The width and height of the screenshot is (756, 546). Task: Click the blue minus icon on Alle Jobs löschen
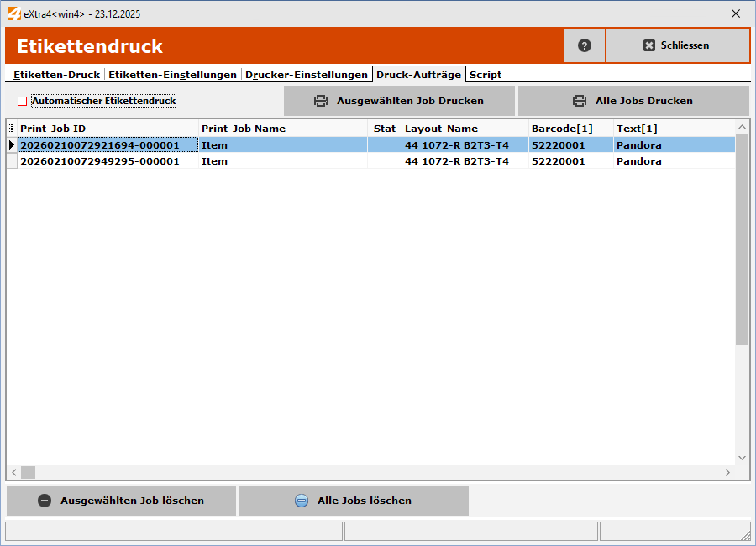tap(302, 501)
